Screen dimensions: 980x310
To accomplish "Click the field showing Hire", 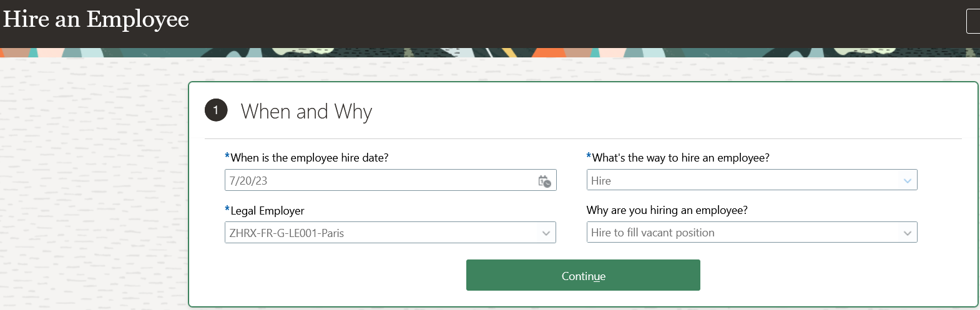I will tap(752, 180).
